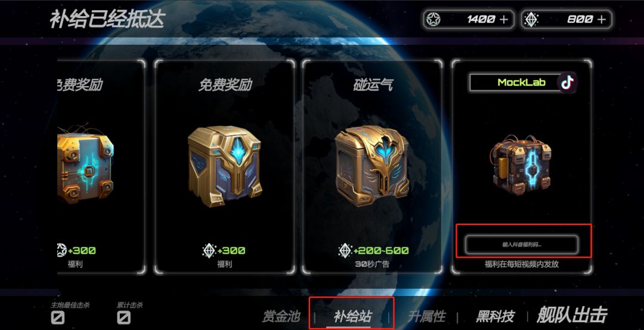Click the 累计击杀 stat icon
The width and height of the screenshot is (644, 330).
123,317
